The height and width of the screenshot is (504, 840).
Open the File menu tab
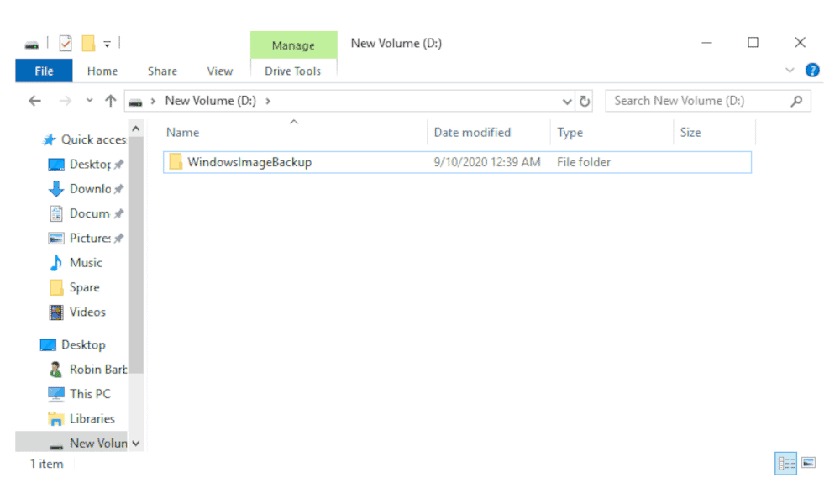click(x=44, y=71)
